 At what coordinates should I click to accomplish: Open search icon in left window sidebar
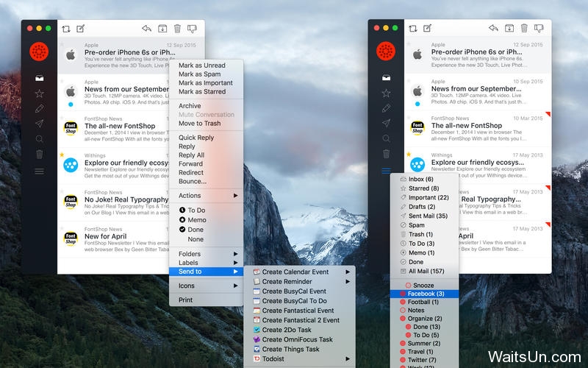click(x=40, y=139)
